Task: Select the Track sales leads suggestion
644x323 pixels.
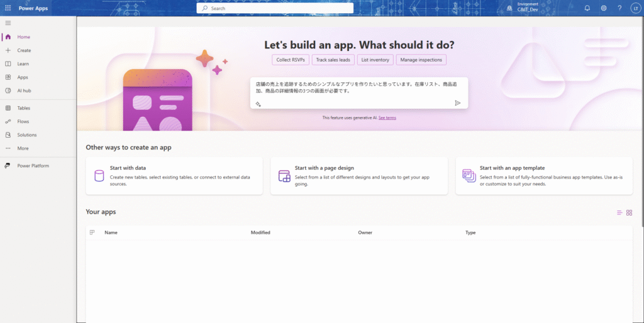Action: click(x=334, y=60)
